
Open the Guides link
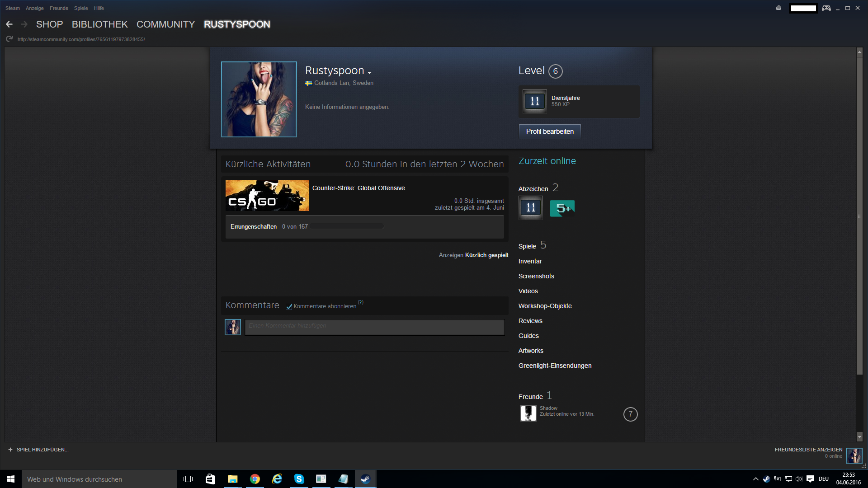click(528, 336)
